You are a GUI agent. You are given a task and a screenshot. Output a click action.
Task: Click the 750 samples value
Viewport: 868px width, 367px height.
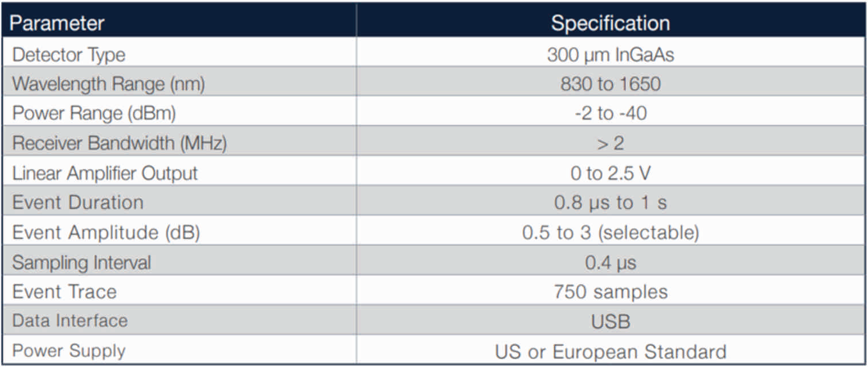coord(610,292)
